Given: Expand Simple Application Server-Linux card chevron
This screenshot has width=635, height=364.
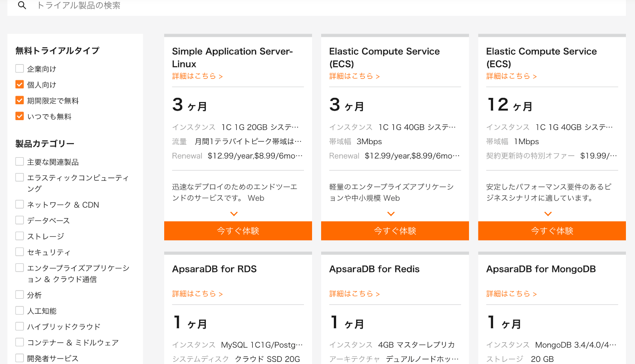Looking at the screenshot, I should click(234, 214).
